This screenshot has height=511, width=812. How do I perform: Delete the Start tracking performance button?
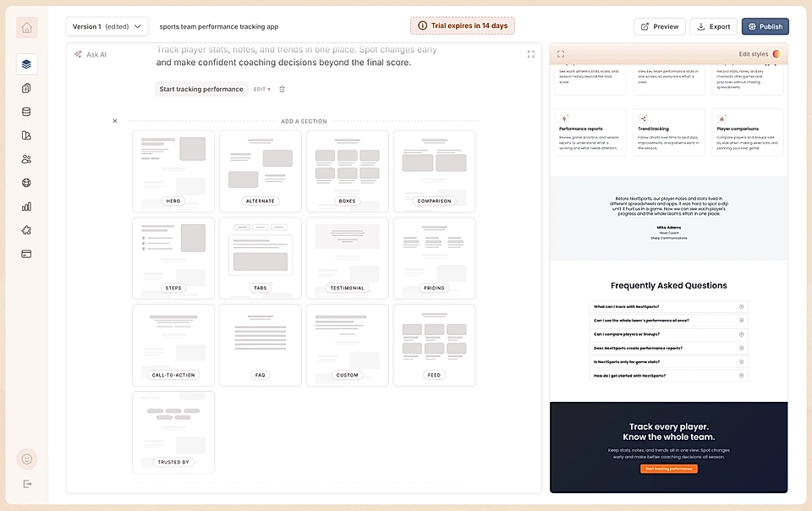click(x=283, y=89)
